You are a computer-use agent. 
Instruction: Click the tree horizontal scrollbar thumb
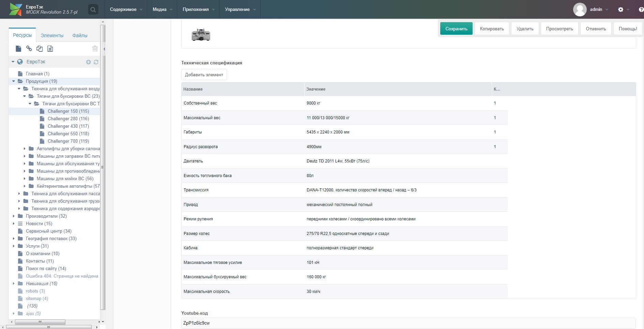(x=40, y=322)
